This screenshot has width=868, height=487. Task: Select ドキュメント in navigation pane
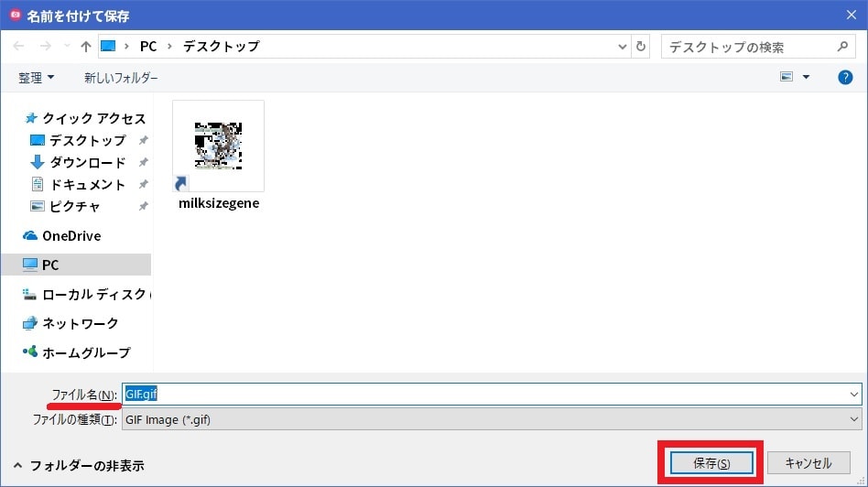(x=78, y=184)
